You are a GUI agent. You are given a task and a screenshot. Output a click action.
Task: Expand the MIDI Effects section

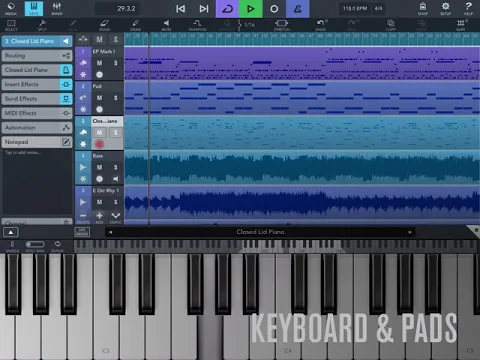[x=37, y=113]
